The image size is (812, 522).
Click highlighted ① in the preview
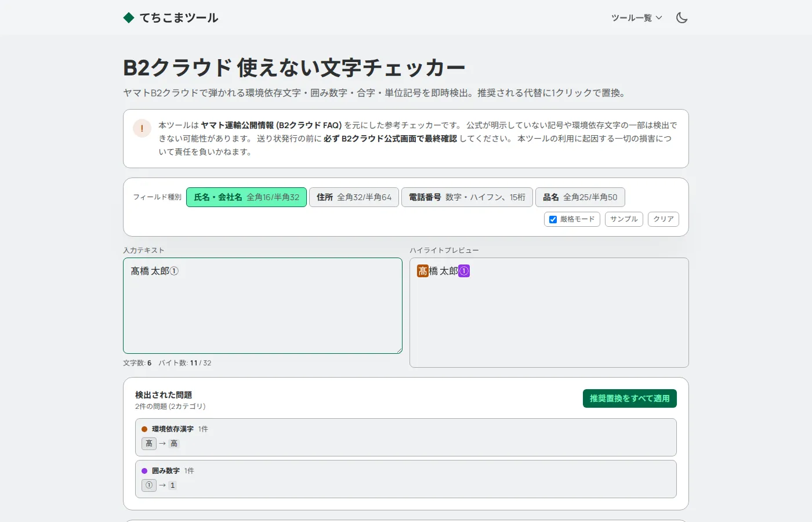click(x=464, y=271)
